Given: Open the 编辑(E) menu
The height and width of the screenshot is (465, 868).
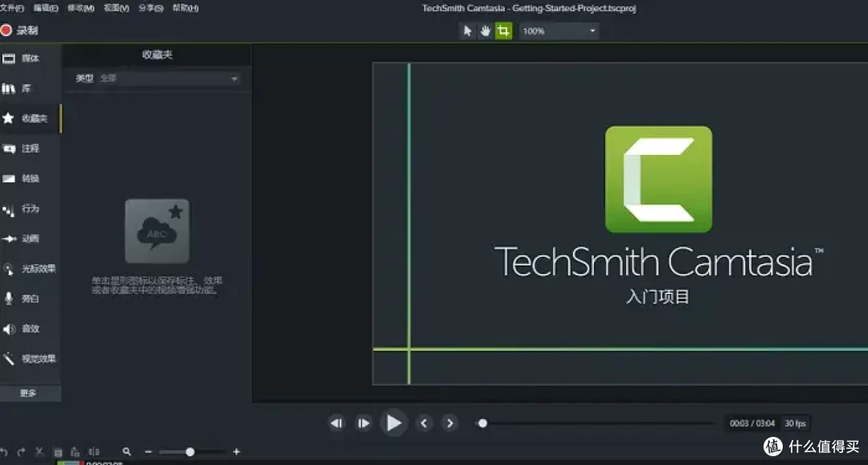Looking at the screenshot, I should 45,8.
